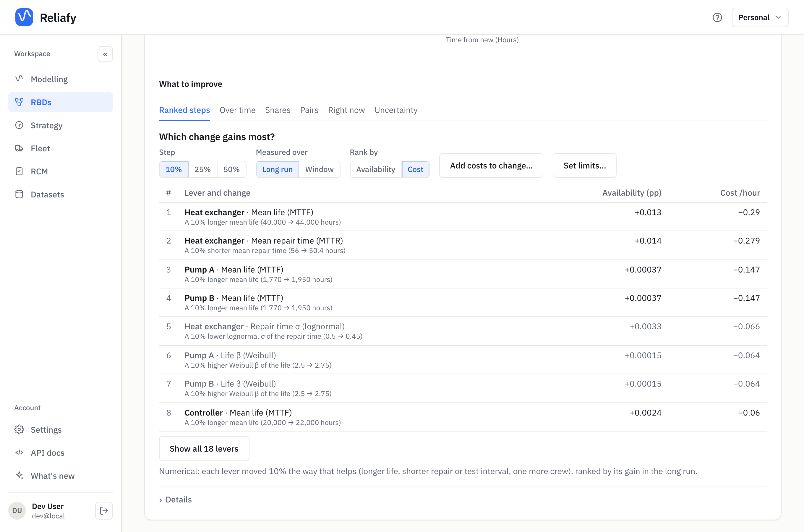804x532 pixels.
Task: Click Pump A Mean life (MTTF) row
Action: (x=463, y=274)
